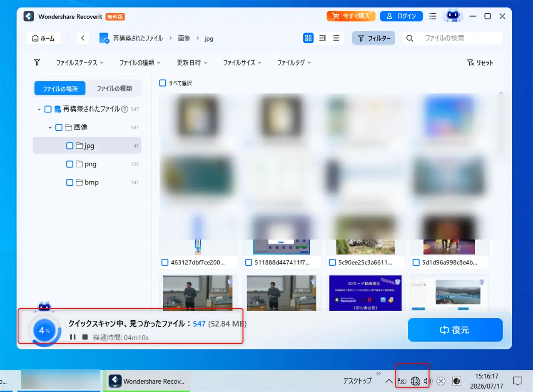Click the Wondershare Recov... taskbar button

(146, 381)
